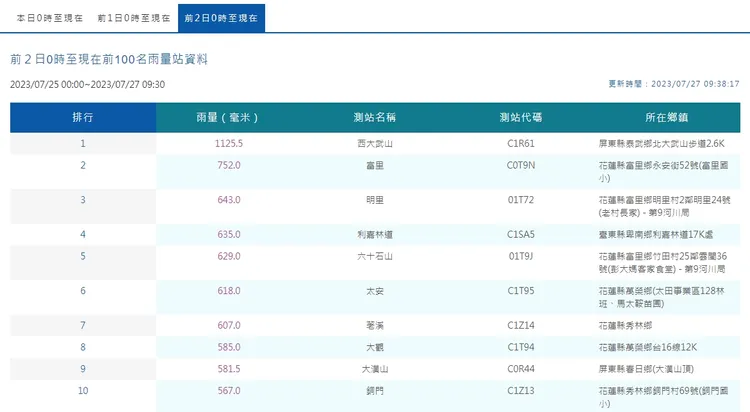Viewport: 750px width, 412px height.
Task: Click the 測站名稱 column header
Action: (375, 117)
